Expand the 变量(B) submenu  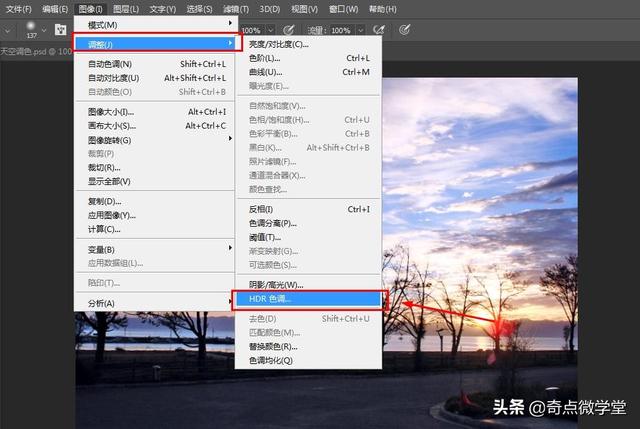point(154,249)
